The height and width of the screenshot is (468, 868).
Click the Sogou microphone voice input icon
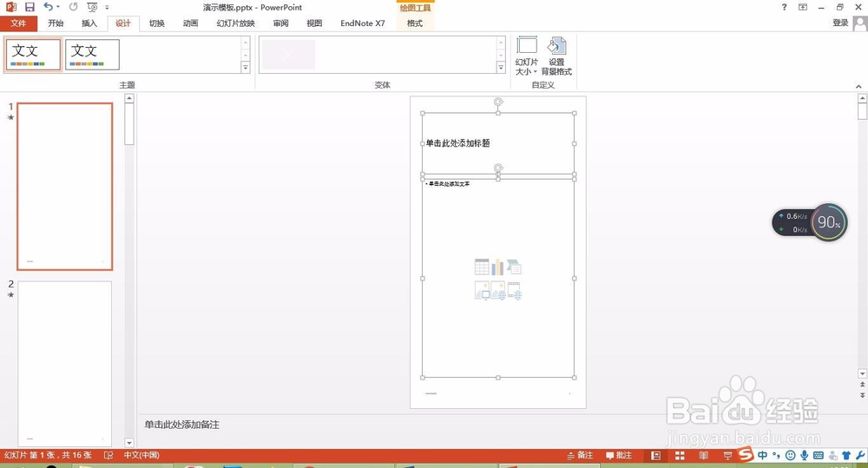click(x=805, y=455)
